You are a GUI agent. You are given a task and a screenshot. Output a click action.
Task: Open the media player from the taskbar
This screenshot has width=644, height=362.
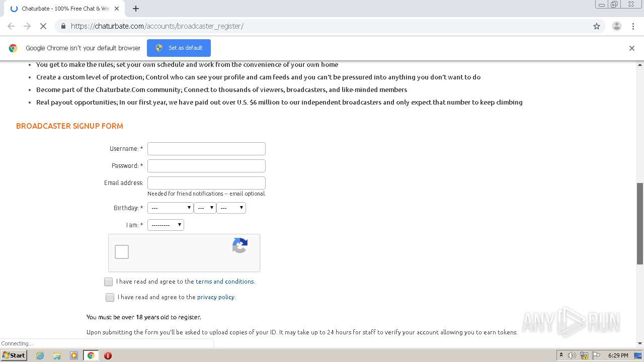pos(74,355)
